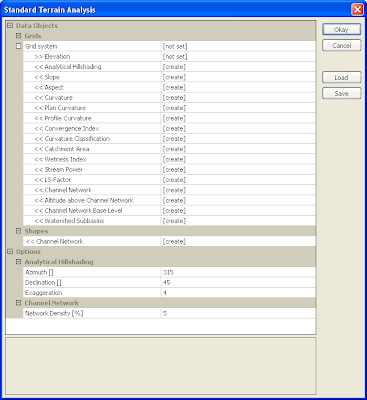The height and width of the screenshot is (400, 367).
Task: Select the '<< Wetness Index' row label
Action: pos(60,159)
